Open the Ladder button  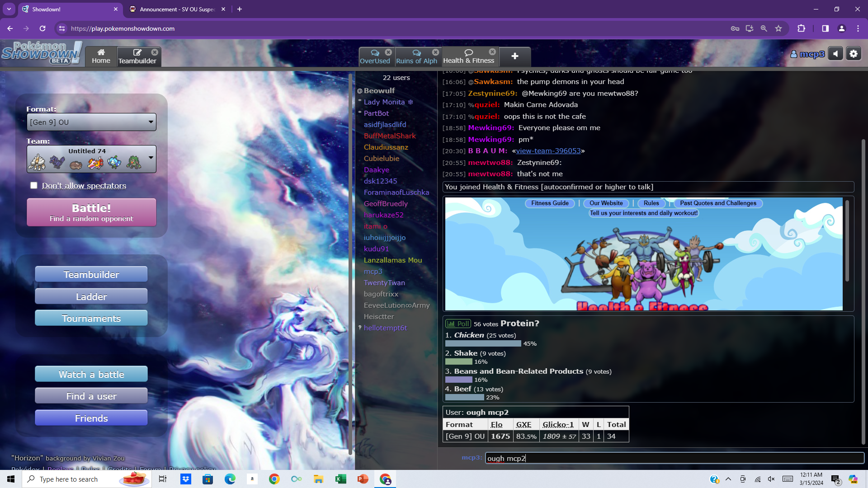pos(91,296)
